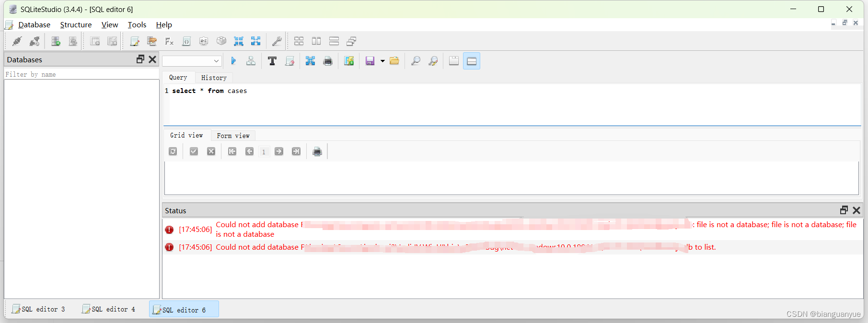Print the grid results with the results toolbar printer icon

point(317,151)
